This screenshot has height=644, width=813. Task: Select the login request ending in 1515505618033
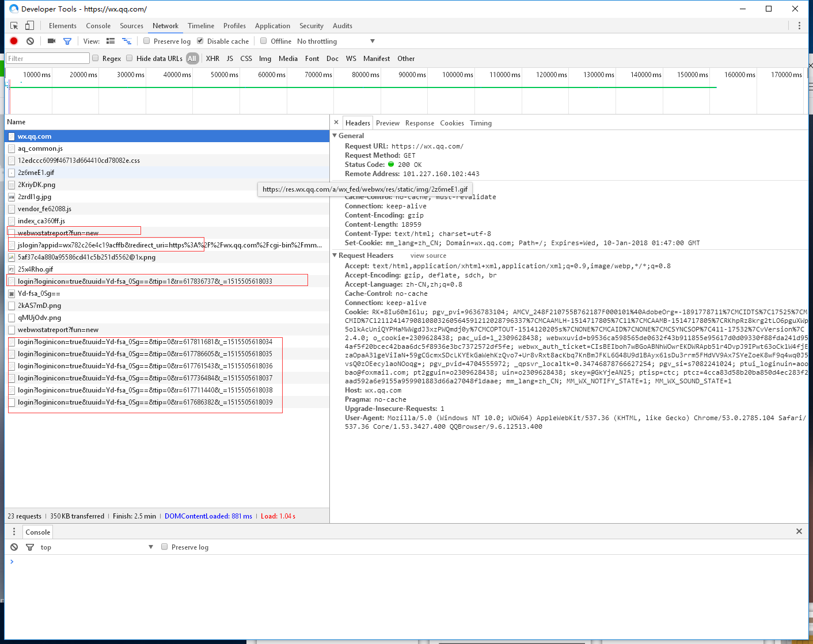tap(167, 281)
